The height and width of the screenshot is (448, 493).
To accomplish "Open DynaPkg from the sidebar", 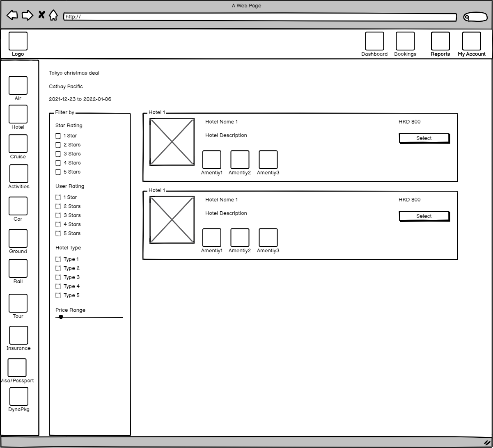I will click(x=19, y=396).
